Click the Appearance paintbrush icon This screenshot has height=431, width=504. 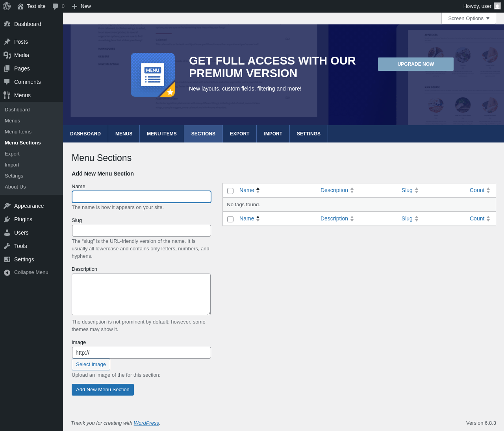pos(7,206)
